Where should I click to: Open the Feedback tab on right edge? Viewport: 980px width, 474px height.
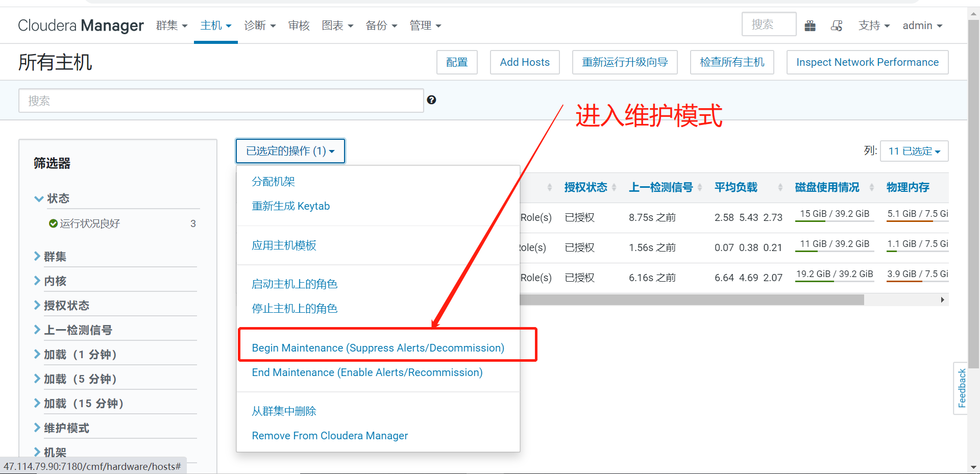(962, 388)
